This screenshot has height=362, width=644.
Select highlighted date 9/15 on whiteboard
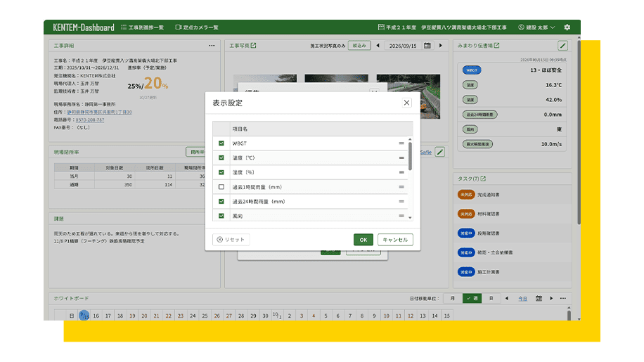click(84, 315)
